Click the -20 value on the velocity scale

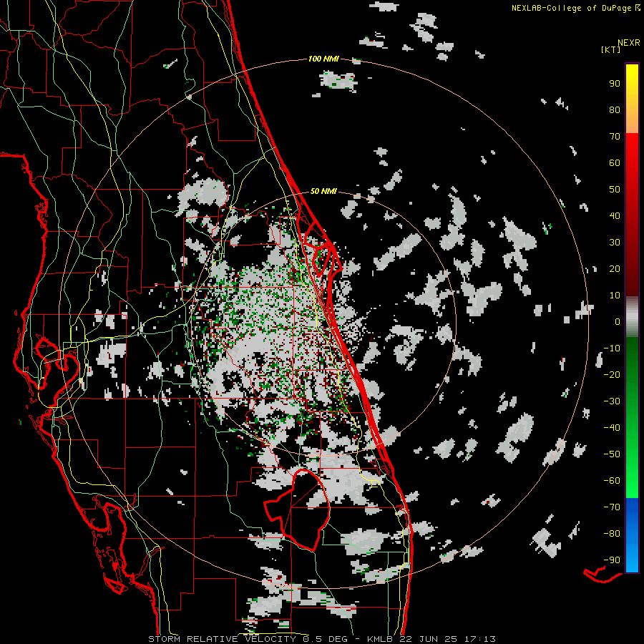(x=612, y=375)
